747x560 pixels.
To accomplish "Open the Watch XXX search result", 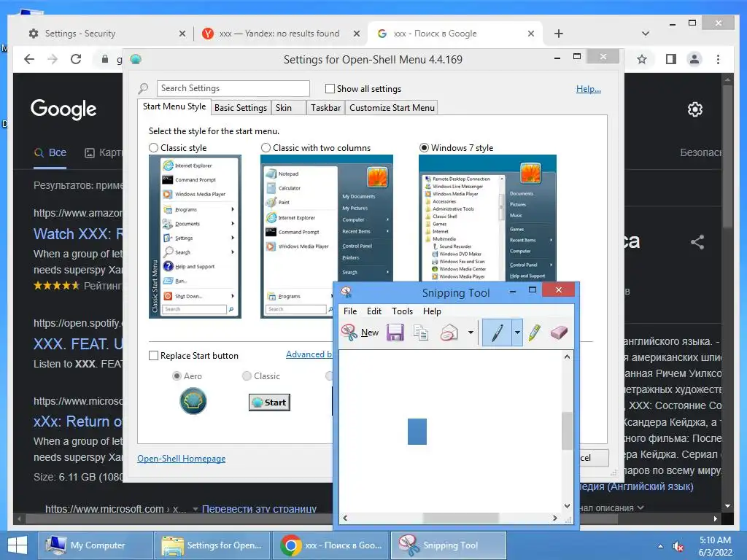I will tap(78, 234).
